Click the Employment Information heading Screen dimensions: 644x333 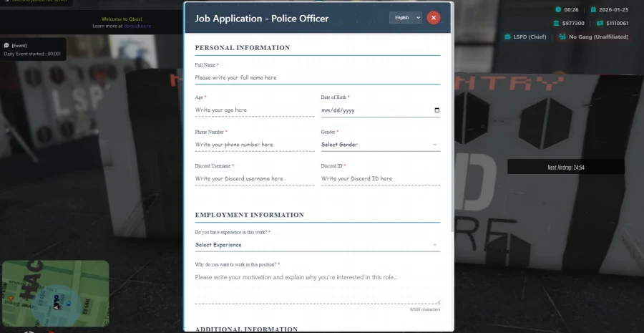[x=249, y=215]
